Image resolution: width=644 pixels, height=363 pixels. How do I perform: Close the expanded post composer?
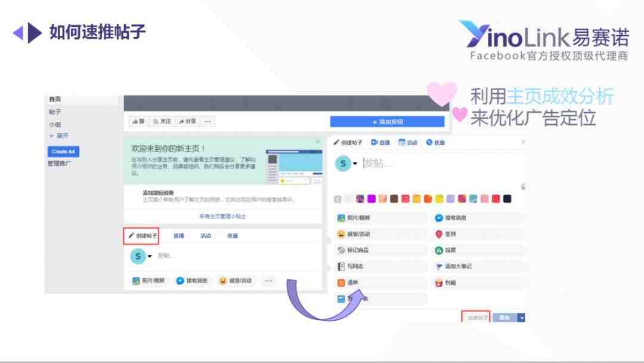523,142
